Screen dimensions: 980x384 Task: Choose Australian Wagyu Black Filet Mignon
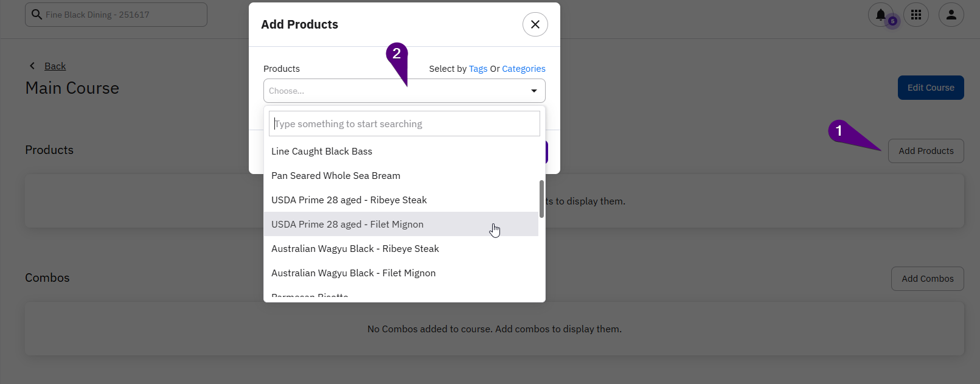[353, 273]
